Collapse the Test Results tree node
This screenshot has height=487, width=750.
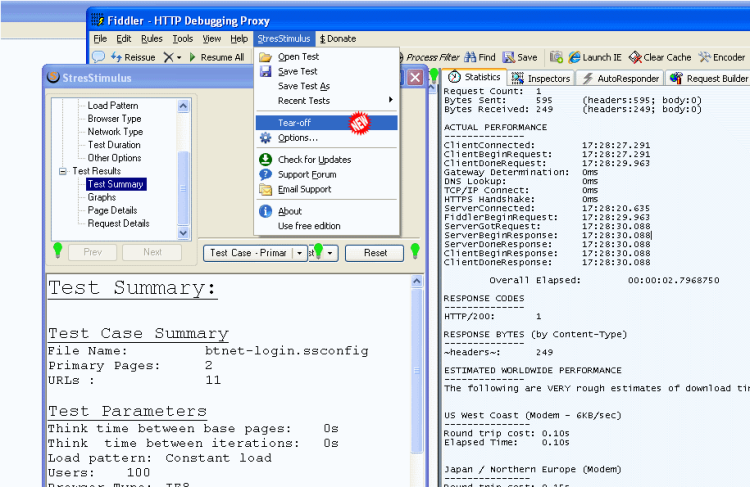63,171
